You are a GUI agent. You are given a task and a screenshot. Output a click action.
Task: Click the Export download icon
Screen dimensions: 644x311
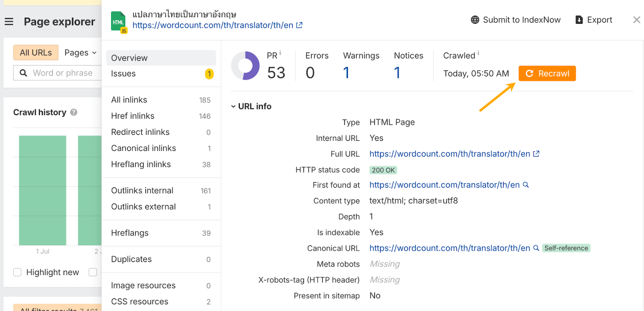click(579, 20)
